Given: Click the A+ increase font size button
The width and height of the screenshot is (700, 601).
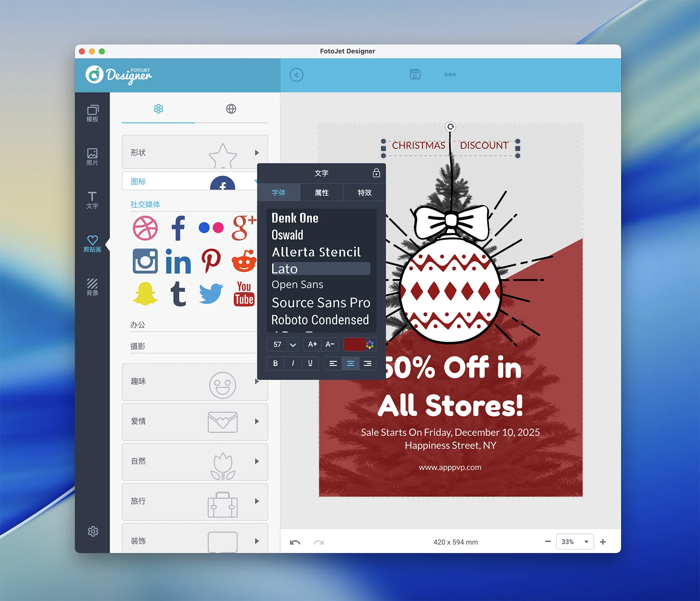Looking at the screenshot, I should (313, 344).
